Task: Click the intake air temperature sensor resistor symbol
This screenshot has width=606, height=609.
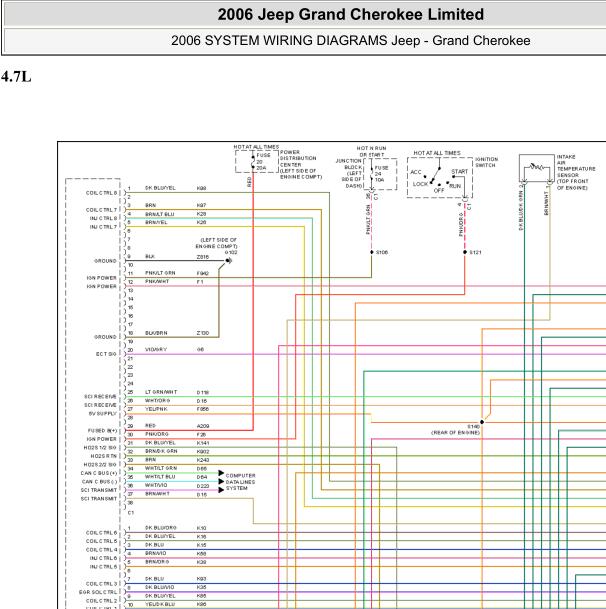Action: coord(536,167)
